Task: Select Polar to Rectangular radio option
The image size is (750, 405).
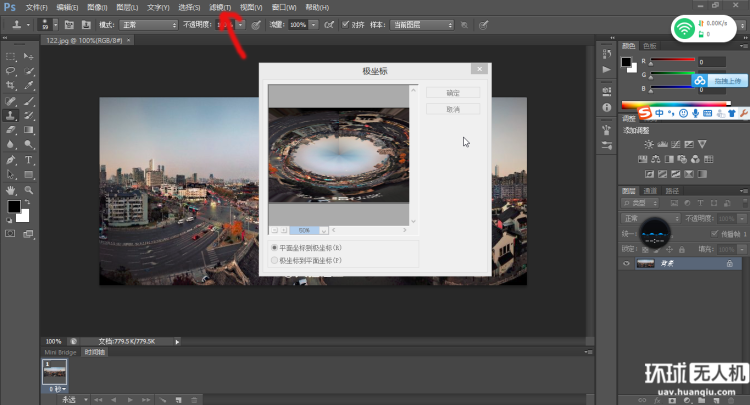Action: tap(275, 260)
